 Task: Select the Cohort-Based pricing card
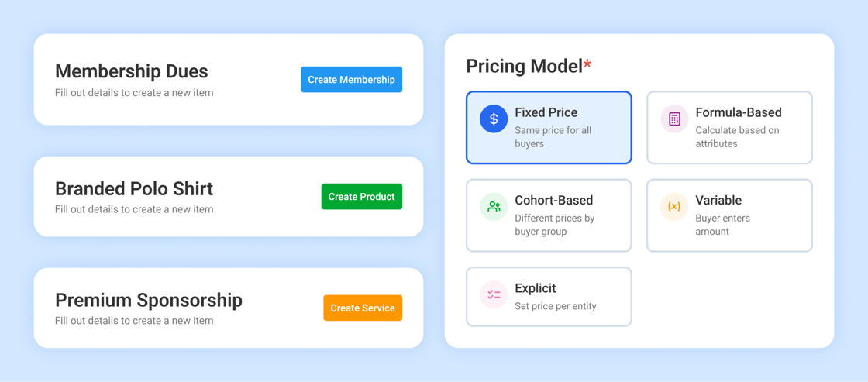point(549,215)
